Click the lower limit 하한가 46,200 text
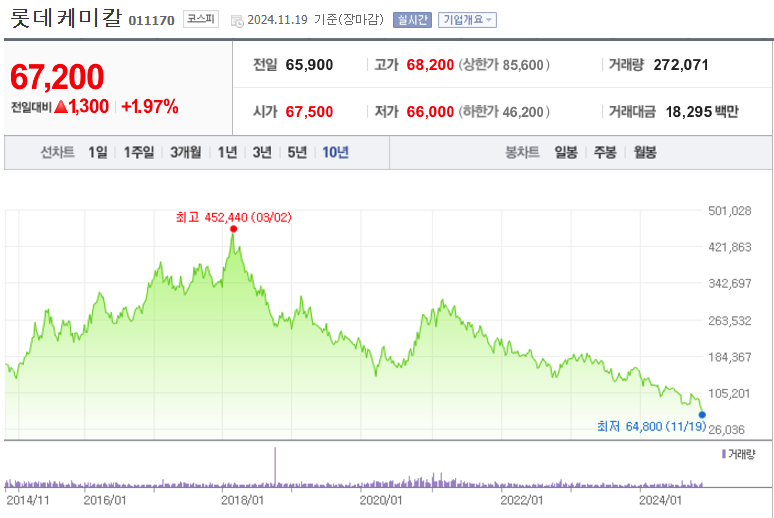774x518 pixels. [x=504, y=112]
